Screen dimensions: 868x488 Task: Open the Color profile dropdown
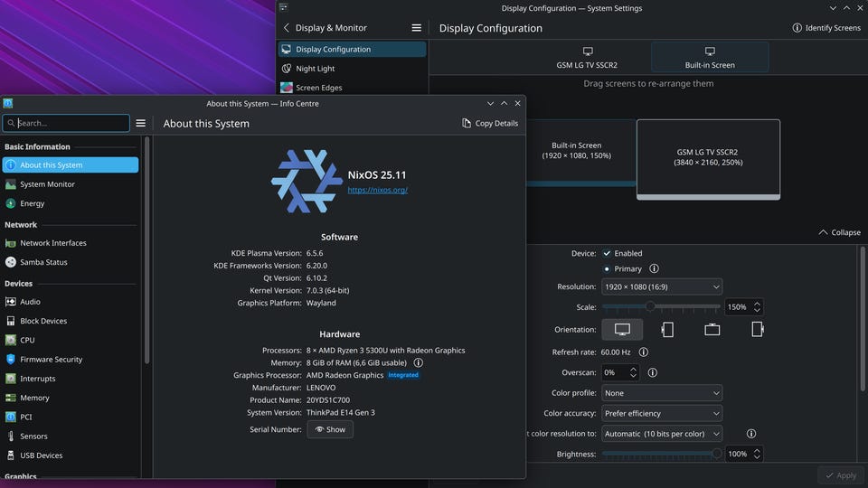pos(662,393)
